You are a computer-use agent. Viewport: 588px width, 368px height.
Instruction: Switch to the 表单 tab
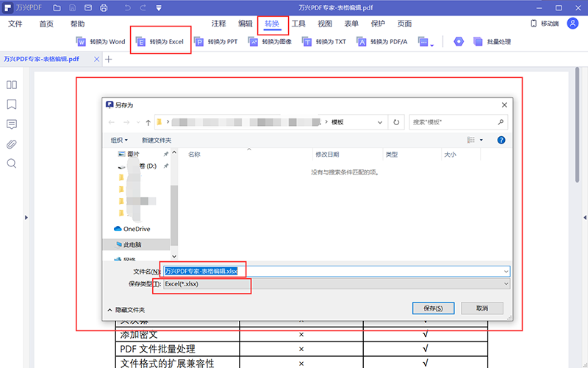point(351,24)
